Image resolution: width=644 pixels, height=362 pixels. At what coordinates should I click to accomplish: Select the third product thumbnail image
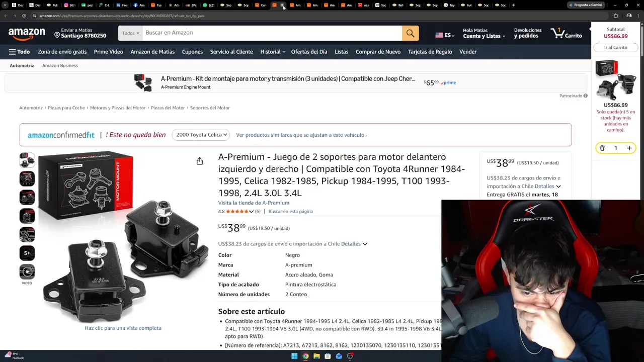pyautogui.click(x=27, y=197)
